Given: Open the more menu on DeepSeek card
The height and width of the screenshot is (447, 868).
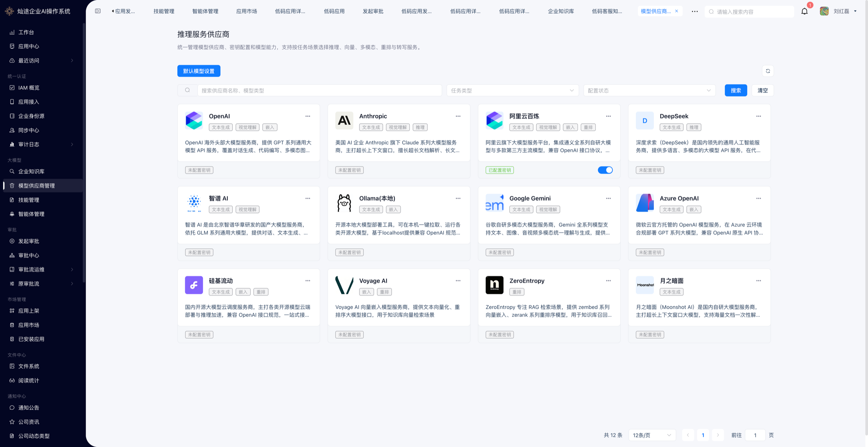Looking at the screenshot, I should point(759,116).
